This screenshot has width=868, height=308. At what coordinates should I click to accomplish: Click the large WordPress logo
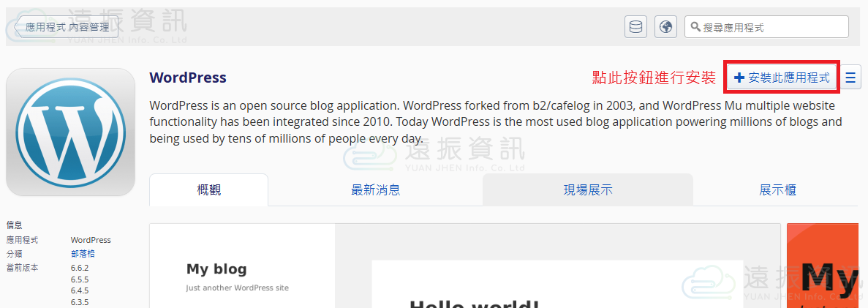click(x=70, y=132)
